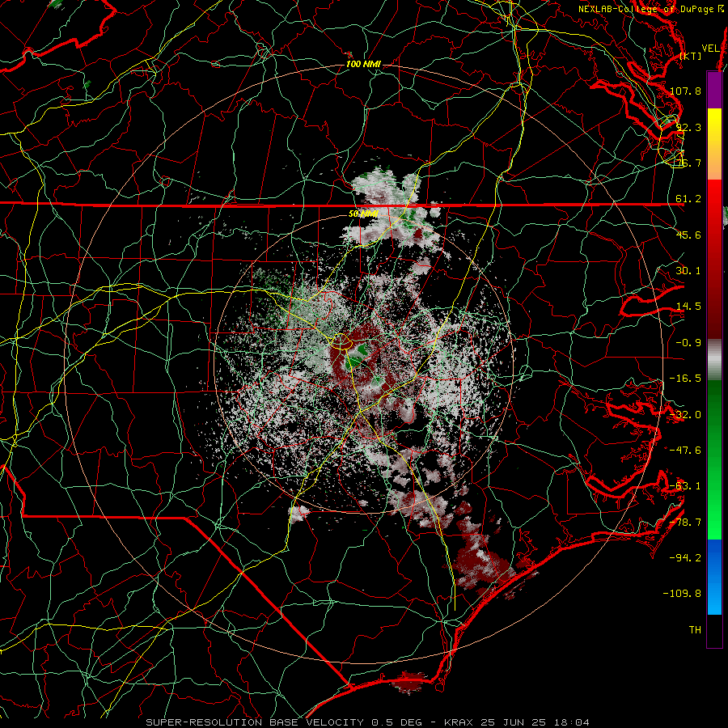
Task: Click the 45.6 velocity scale value
Action: pyautogui.click(x=688, y=235)
